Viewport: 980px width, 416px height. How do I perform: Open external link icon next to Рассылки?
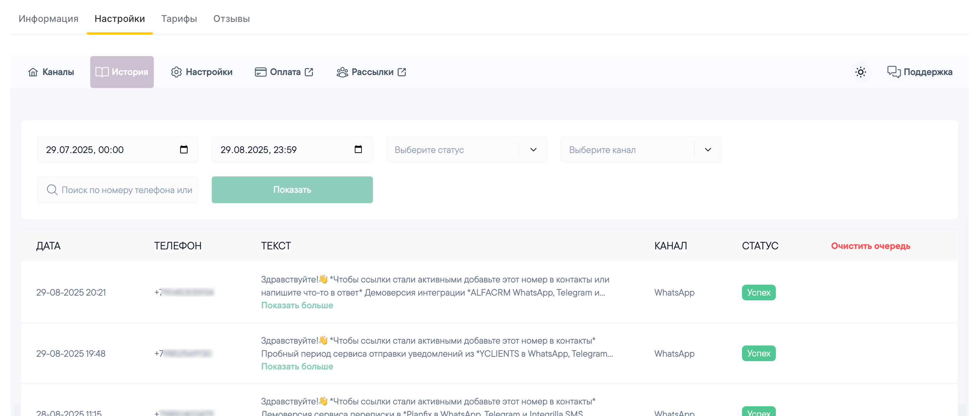click(402, 72)
